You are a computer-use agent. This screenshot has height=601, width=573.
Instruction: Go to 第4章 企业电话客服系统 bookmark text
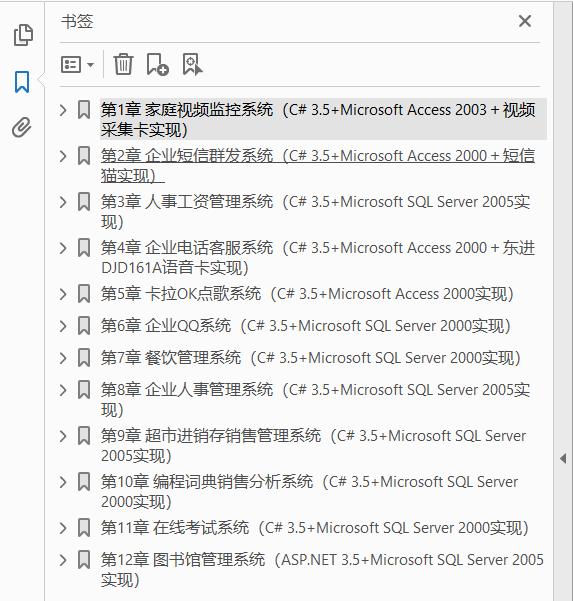[318, 258]
